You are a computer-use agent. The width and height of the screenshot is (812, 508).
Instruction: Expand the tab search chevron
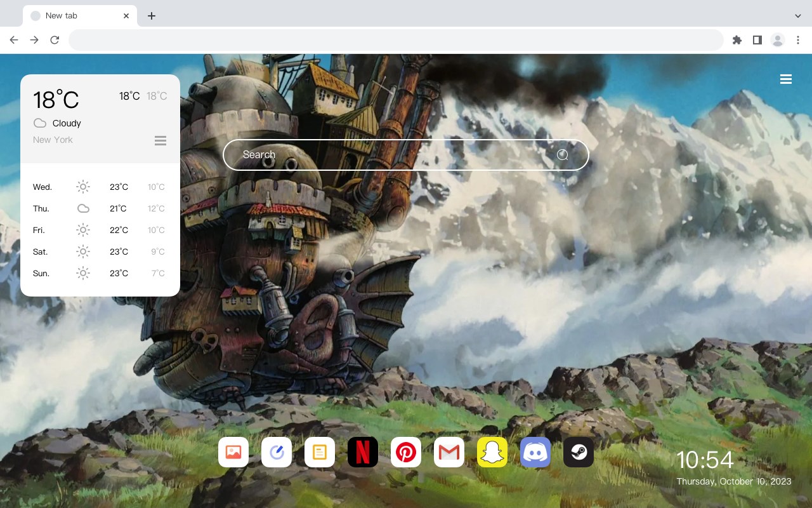point(798,16)
